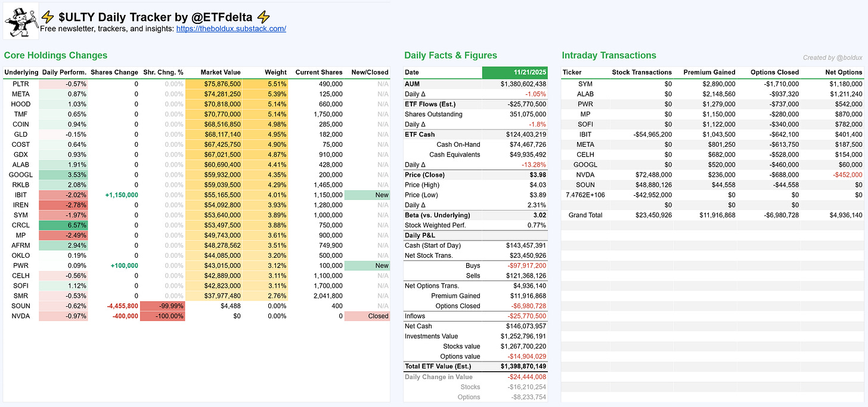868x407 pixels.
Task: Select the Grand Total row label
Action: tap(585, 215)
